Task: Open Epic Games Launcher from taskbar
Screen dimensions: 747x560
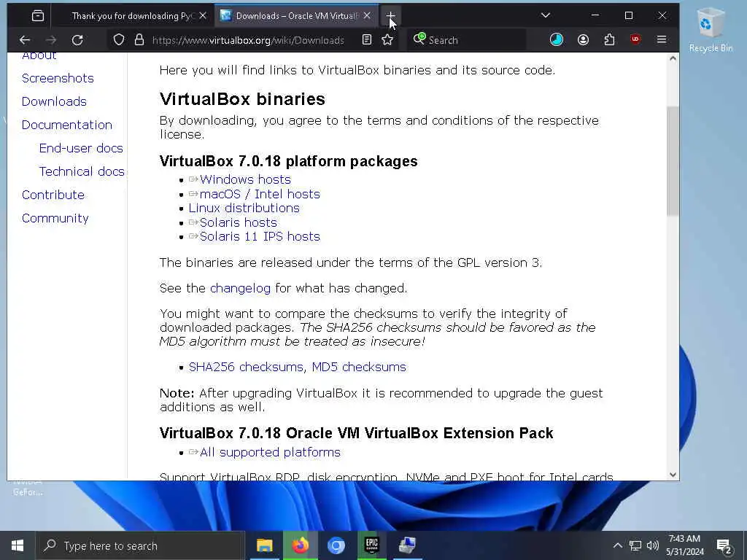Action: click(x=371, y=545)
